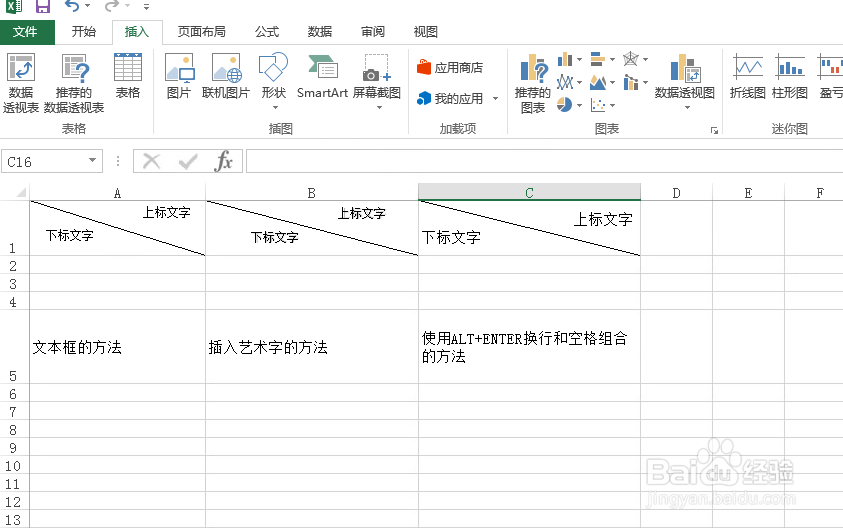Insert a SmartArt graphic
Image resolution: width=843 pixels, height=528 pixels.
click(322, 76)
